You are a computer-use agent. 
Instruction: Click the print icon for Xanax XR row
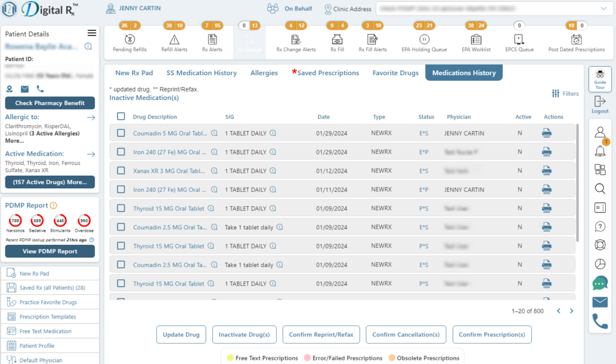[546, 171]
